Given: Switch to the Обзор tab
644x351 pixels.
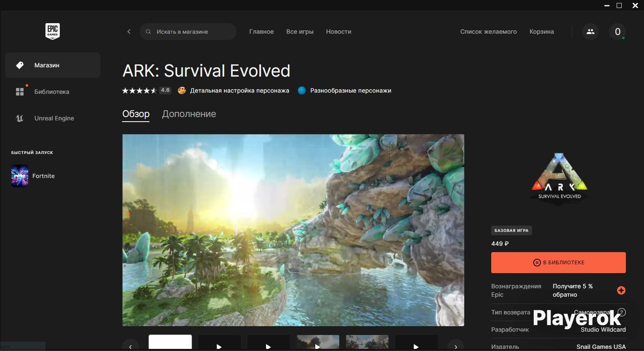Looking at the screenshot, I should pos(136,114).
